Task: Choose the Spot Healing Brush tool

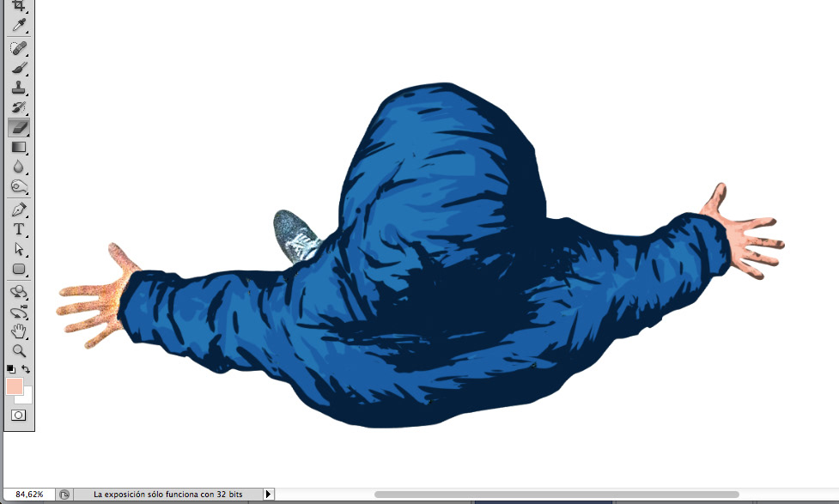Action: pos(18,48)
